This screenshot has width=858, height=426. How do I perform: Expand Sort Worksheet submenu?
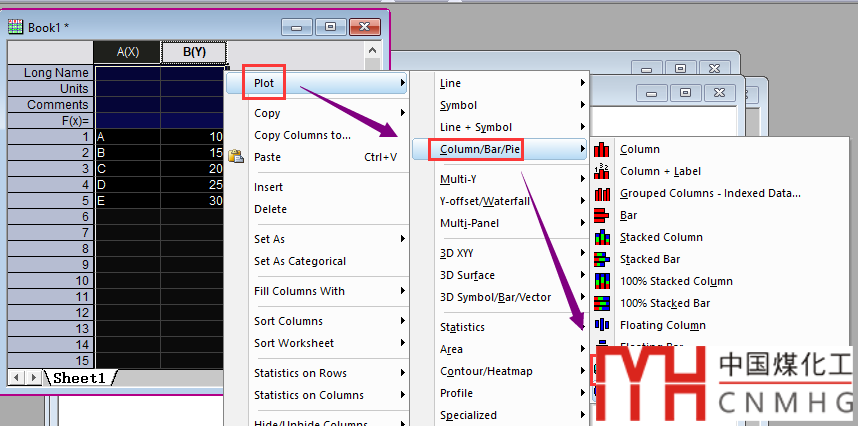pyautogui.click(x=317, y=343)
